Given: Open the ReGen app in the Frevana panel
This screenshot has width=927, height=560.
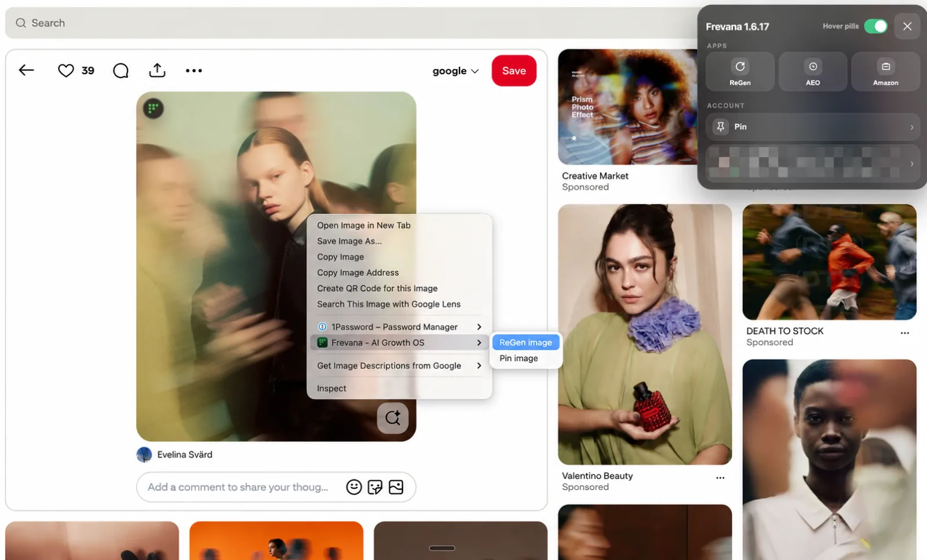Looking at the screenshot, I should point(740,72).
